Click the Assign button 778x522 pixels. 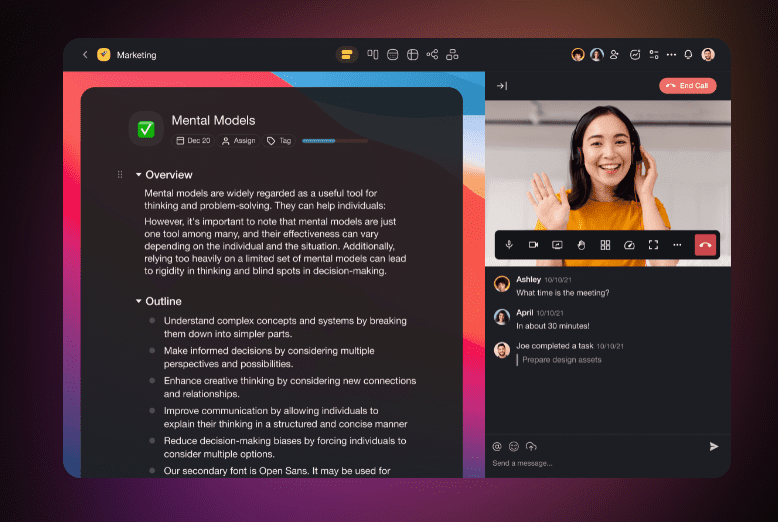[x=238, y=141]
